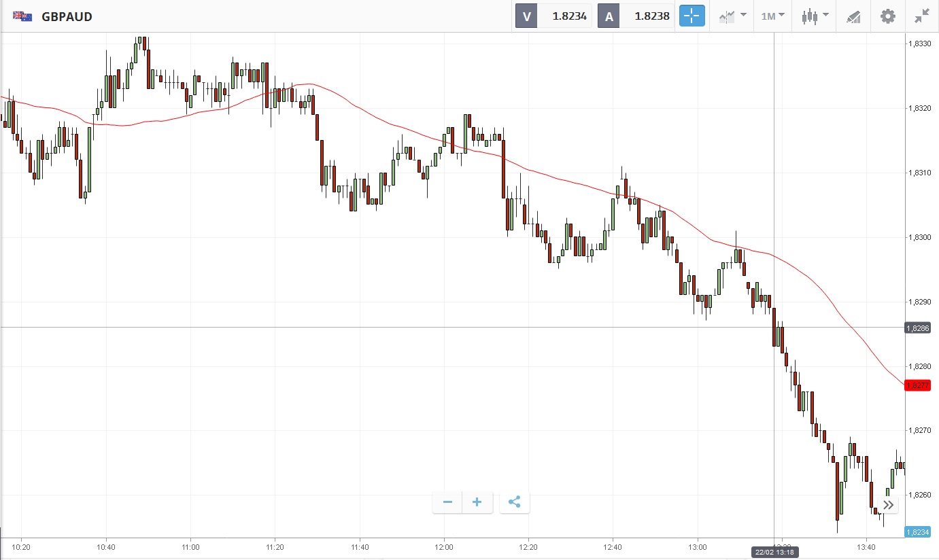
Task: Open the drawing tools icon
Action: pos(853,16)
